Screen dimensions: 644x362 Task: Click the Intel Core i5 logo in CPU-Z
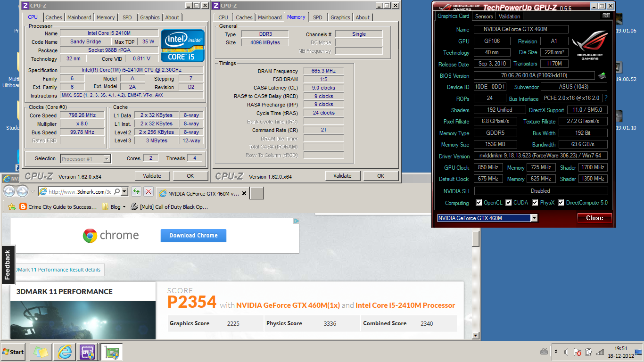pyautogui.click(x=182, y=46)
